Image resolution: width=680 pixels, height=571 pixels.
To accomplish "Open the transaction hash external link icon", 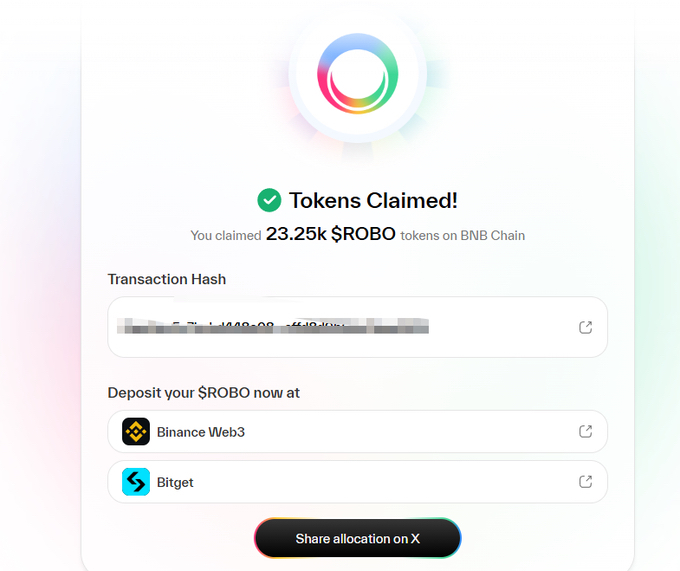I will pos(585,327).
